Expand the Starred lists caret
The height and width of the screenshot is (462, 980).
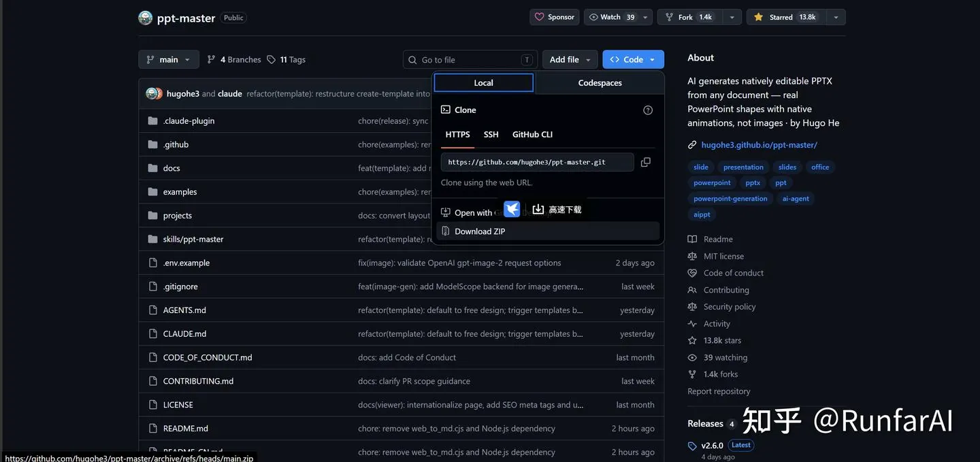coord(836,18)
